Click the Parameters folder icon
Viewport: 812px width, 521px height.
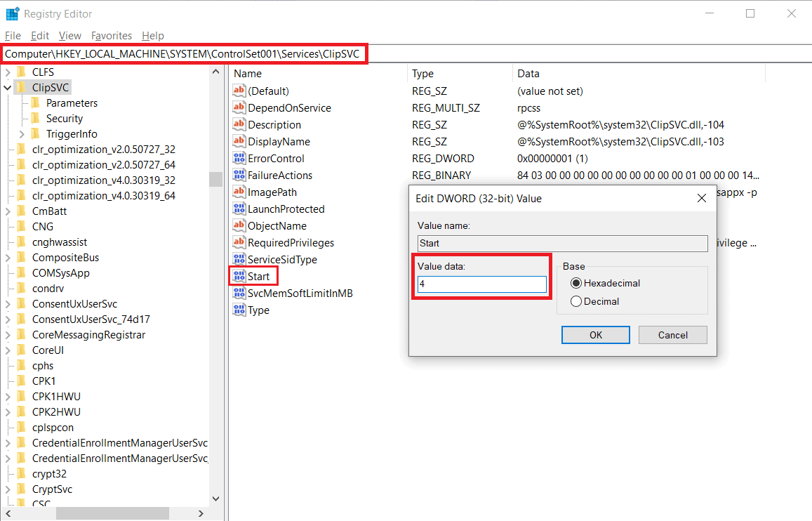tap(36, 103)
